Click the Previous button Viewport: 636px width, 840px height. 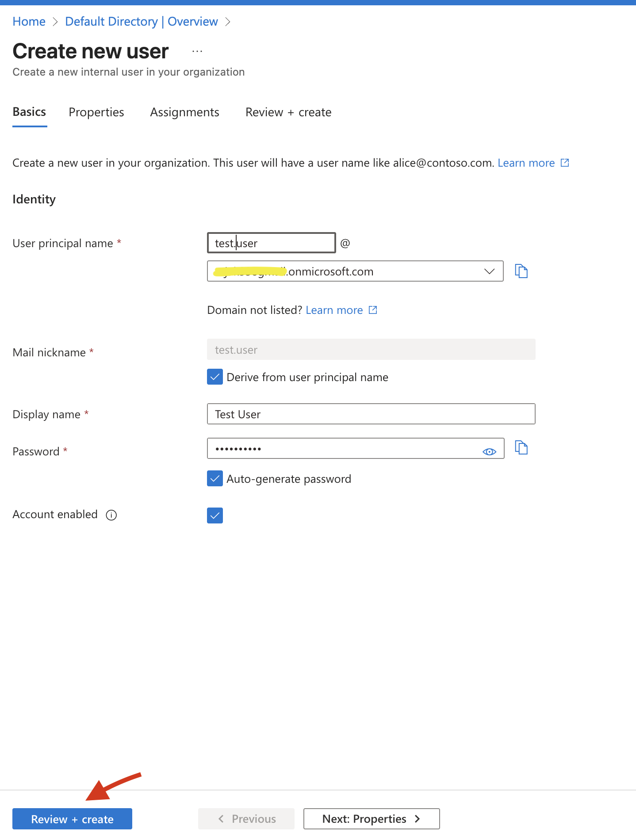[x=246, y=819]
